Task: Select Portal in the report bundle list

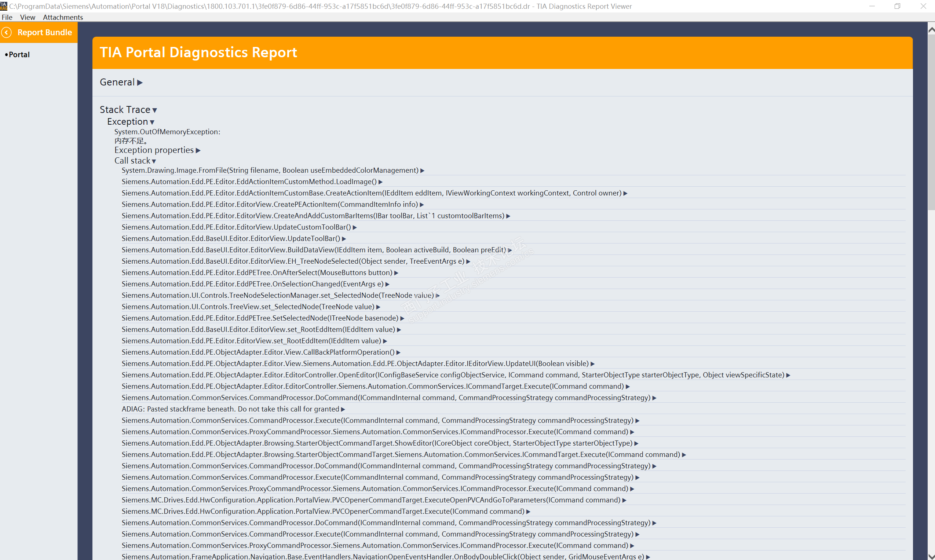Action: tap(19, 55)
